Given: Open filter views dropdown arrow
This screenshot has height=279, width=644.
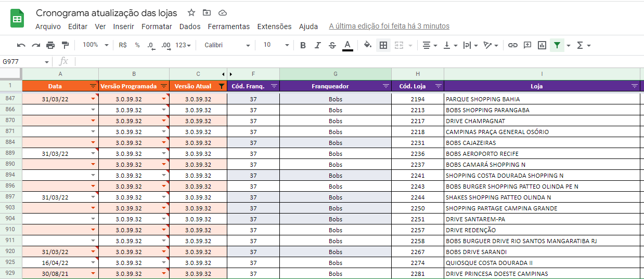Looking at the screenshot, I should (569, 46).
